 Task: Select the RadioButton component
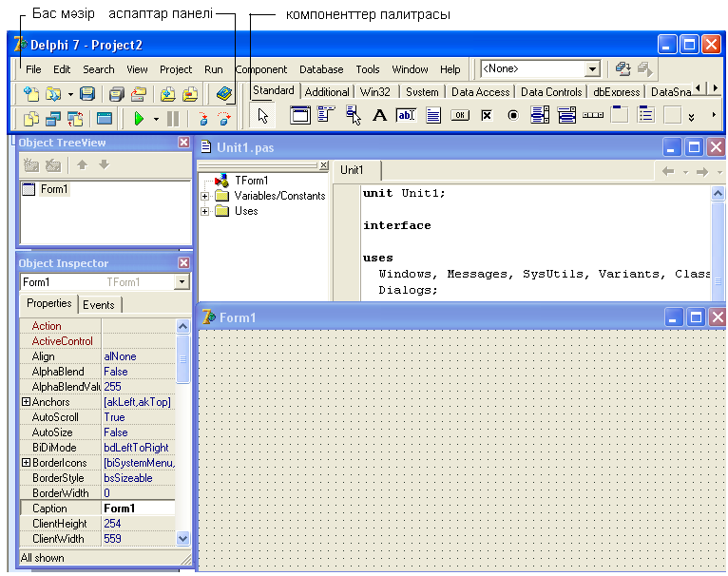click(513, 115)
